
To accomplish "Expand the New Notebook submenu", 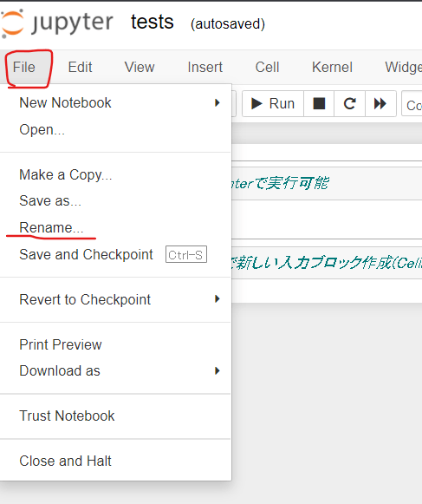I will tap(115, 103).
